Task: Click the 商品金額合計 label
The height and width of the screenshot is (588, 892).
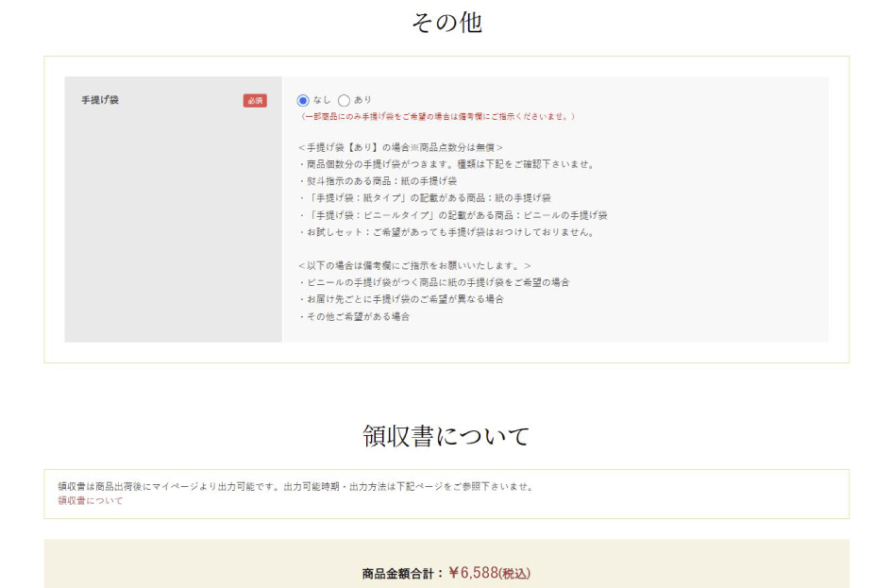Action: click(x=401, y=574)
